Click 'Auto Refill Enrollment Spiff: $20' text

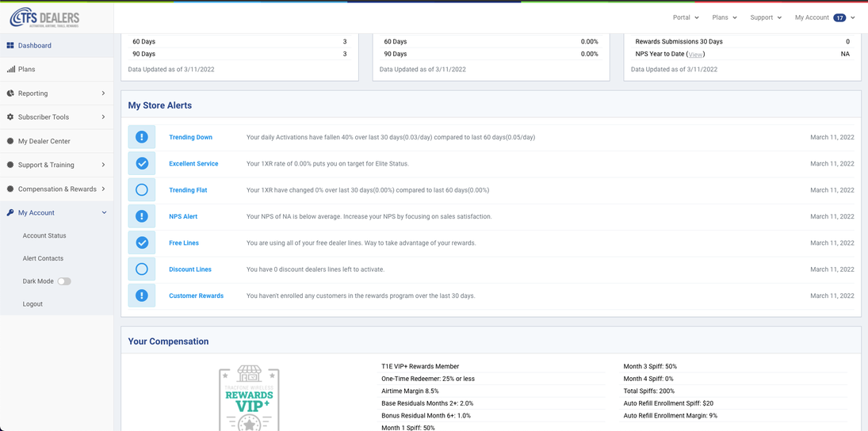point(668,403)
